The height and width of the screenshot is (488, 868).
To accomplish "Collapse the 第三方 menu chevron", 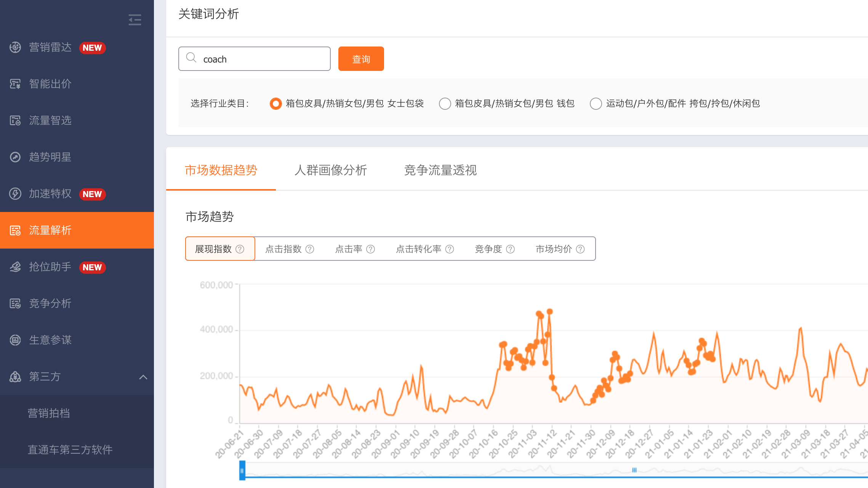I will click(x=143, y=377).
